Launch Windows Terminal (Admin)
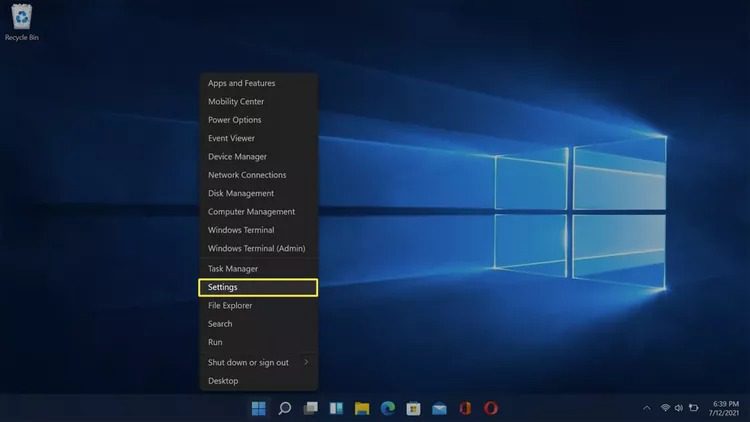This screenshot has height=422, width=750. tap(259, 248)
